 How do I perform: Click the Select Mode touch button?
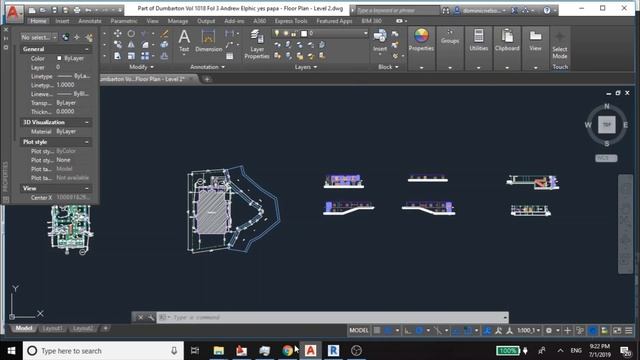tap(560, 45)
